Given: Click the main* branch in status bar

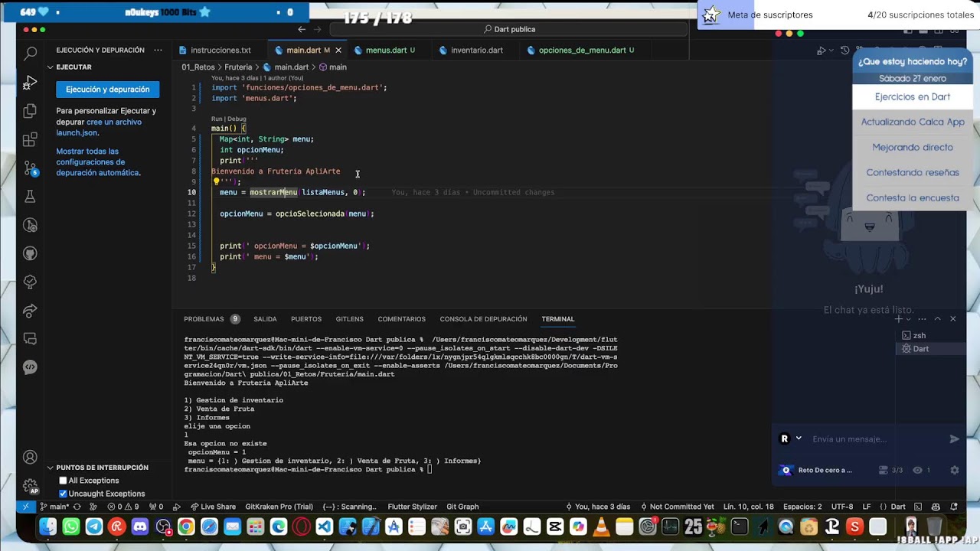Looking at the screenshot, I should coord(54,507).
